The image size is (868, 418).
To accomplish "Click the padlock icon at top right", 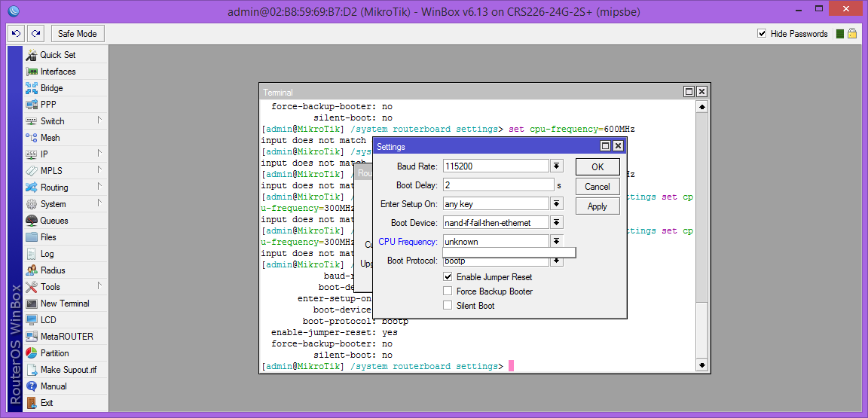I will (852, 34).
